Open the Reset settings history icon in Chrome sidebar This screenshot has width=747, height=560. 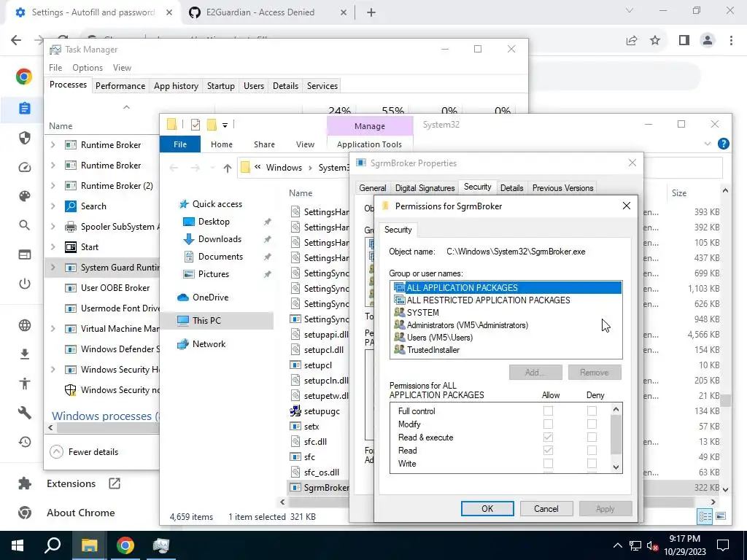(x=24, y=442)
